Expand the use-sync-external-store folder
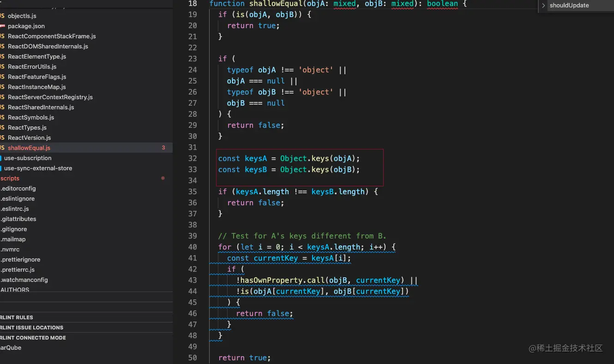 coord(38,168)
